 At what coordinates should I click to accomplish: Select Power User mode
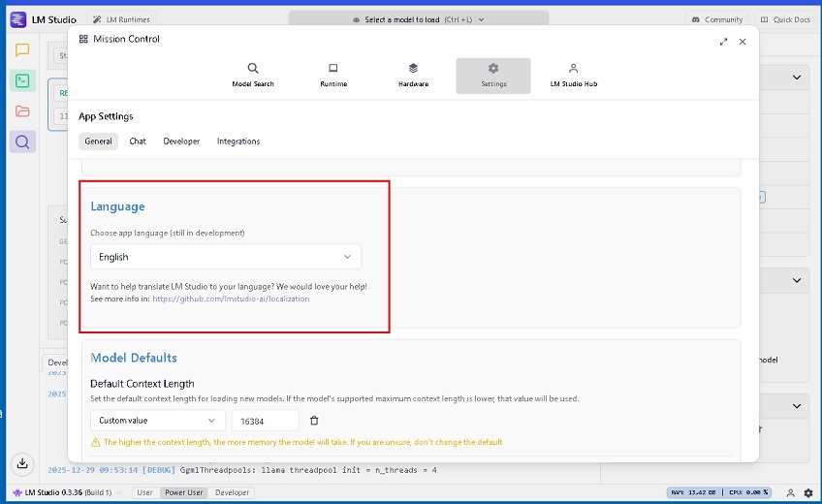click(x=184, y=492)
